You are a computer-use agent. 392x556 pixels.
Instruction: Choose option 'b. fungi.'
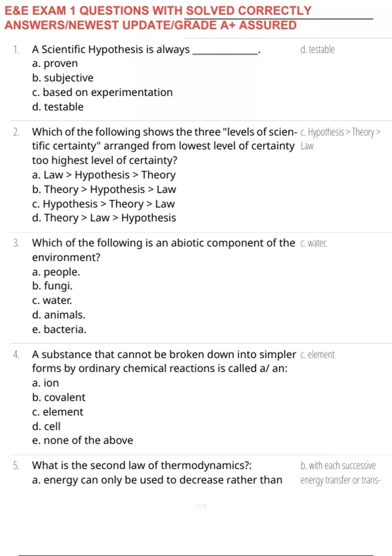(52, 286)
